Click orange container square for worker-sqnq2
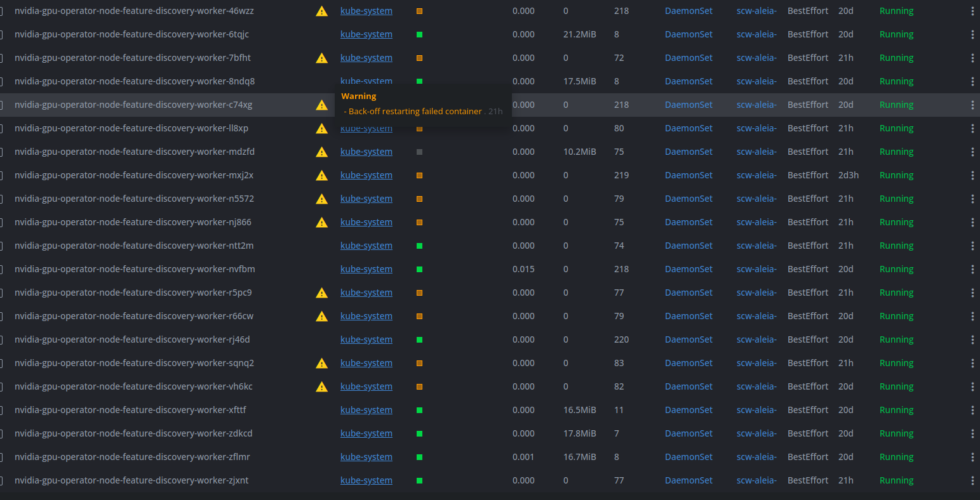The width and height of the screenshot is (980, 500). 419,363
